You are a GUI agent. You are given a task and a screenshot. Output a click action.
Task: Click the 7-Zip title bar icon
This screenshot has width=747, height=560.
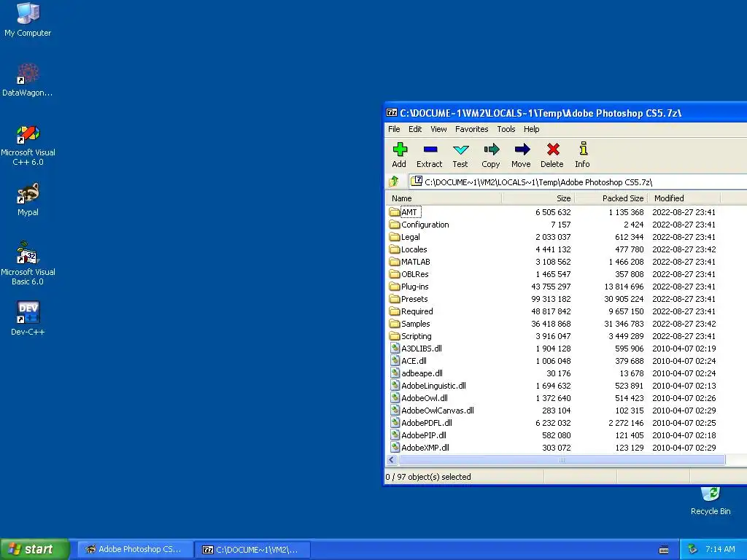pos(392,113)
